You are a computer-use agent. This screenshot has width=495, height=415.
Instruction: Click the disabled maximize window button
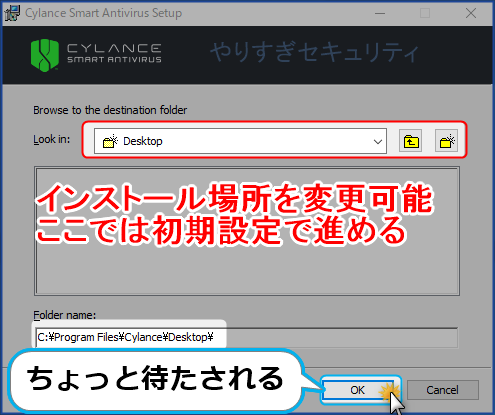(425, 13)
